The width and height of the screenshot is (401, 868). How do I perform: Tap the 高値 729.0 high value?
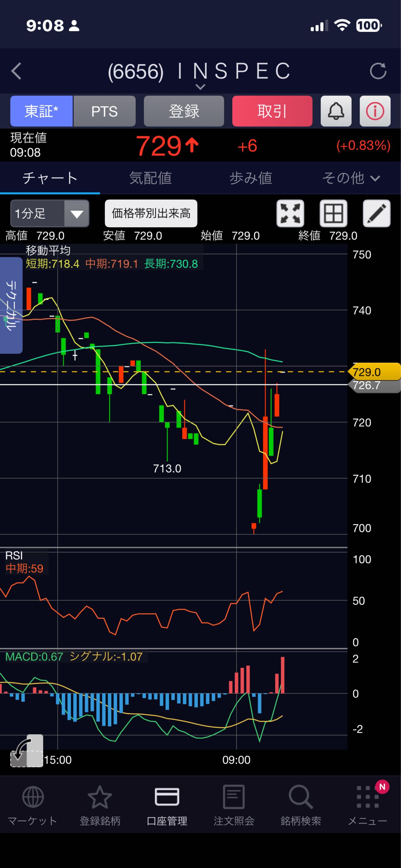[35, 236]
